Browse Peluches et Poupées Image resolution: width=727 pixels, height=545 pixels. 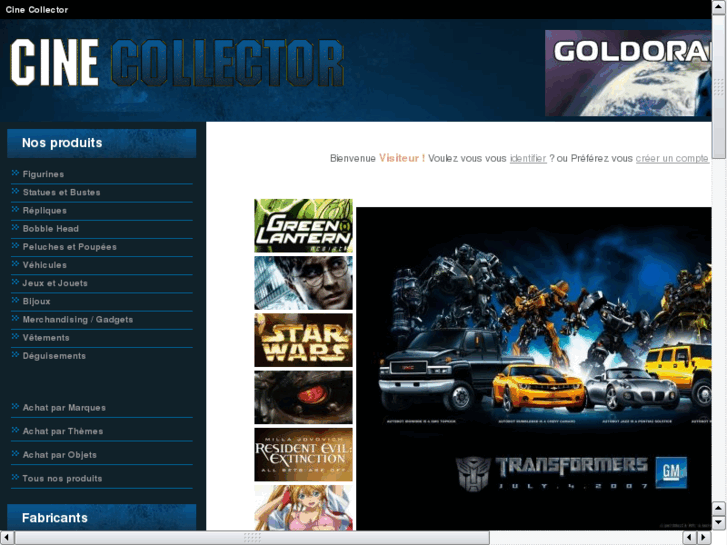70,247
